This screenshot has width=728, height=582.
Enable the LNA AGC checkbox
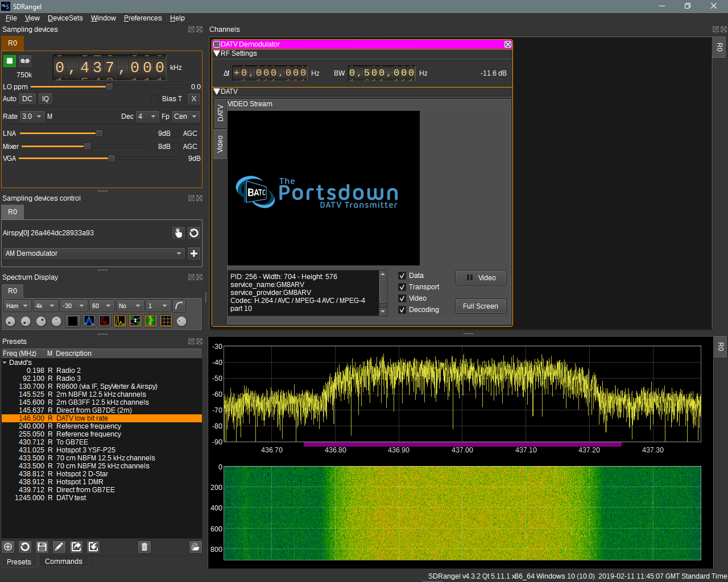click(x=177, y=134)
